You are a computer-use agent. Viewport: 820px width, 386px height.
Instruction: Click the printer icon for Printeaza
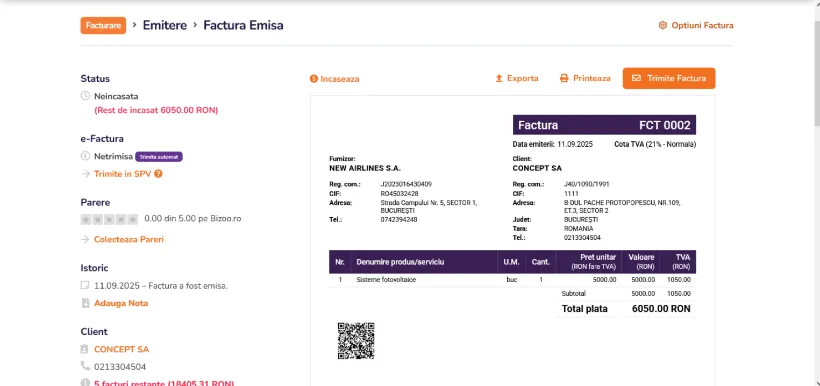coord(564,78)
